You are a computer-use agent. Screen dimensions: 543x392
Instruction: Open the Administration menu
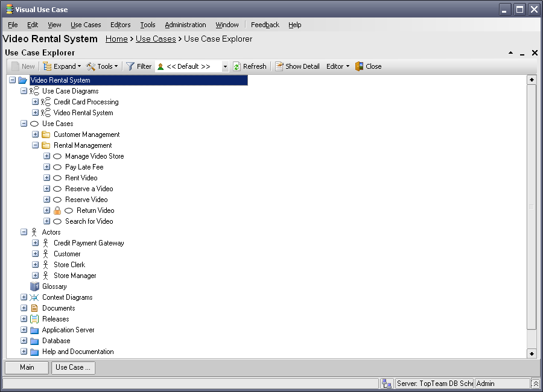(185, 25)
